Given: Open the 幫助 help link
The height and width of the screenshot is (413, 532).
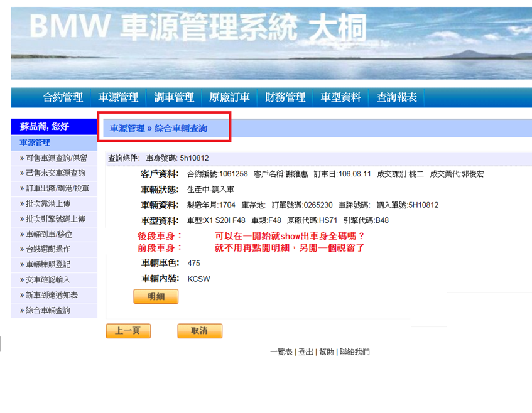Looking at the screenshot, I should coord(327,352).
